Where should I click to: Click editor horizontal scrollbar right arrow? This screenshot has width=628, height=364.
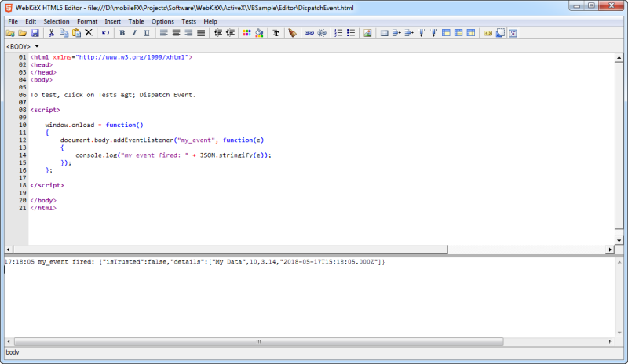click(610, 249)
